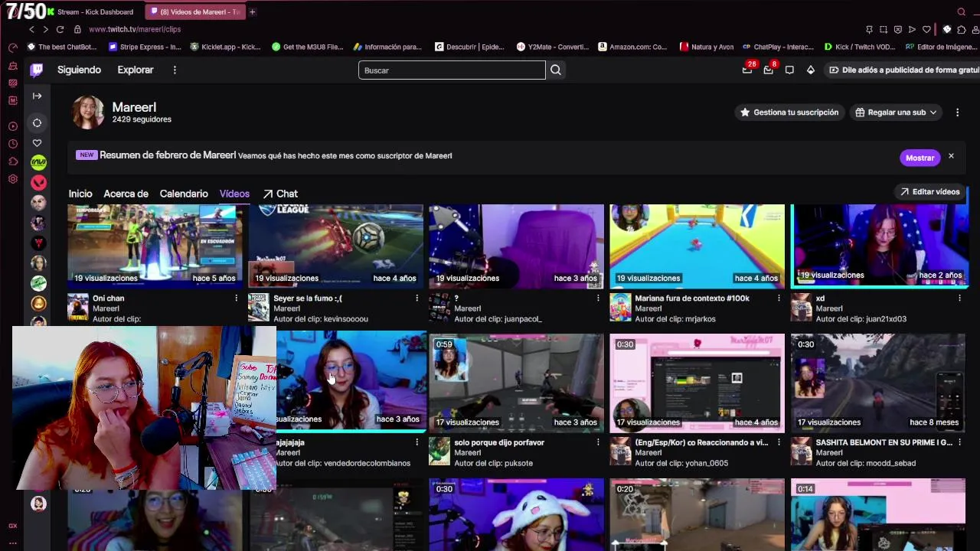Open The best ChatBot bookmark

[x=62, y=47]
